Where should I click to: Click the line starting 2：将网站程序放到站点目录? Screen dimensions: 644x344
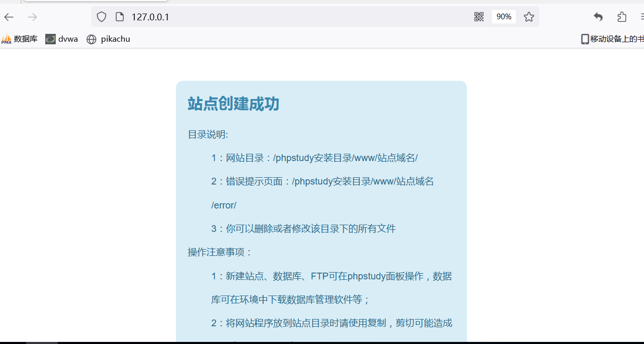pos(332,323)
